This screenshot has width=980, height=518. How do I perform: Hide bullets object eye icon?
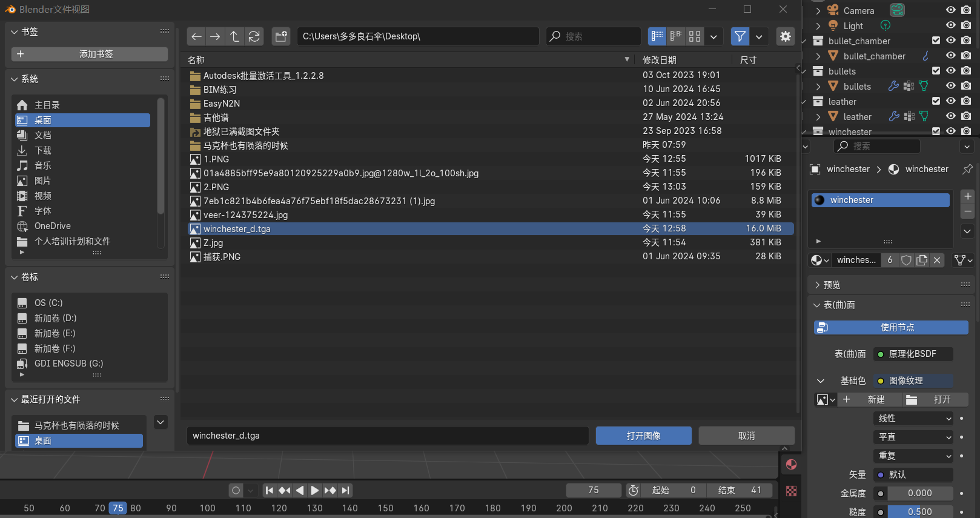(x=951, y=86)
